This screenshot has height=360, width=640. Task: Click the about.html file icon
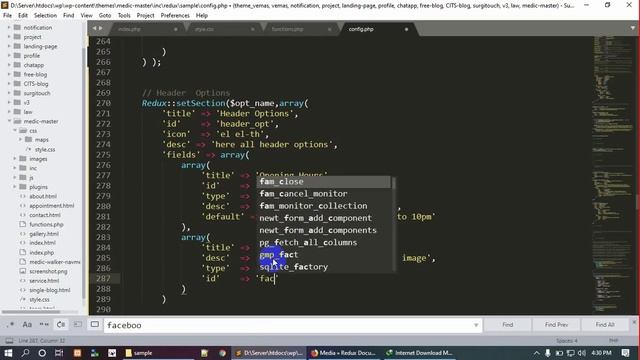[23, 196]
